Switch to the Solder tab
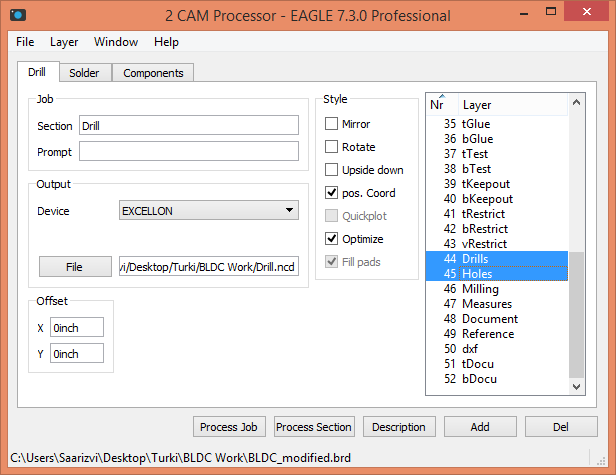This screenshot has height=475, width=616. (x=84, y=73)
